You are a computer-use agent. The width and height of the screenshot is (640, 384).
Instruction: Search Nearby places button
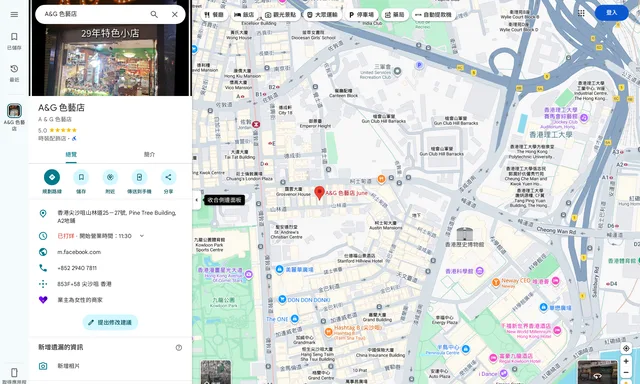click(110, 178)
